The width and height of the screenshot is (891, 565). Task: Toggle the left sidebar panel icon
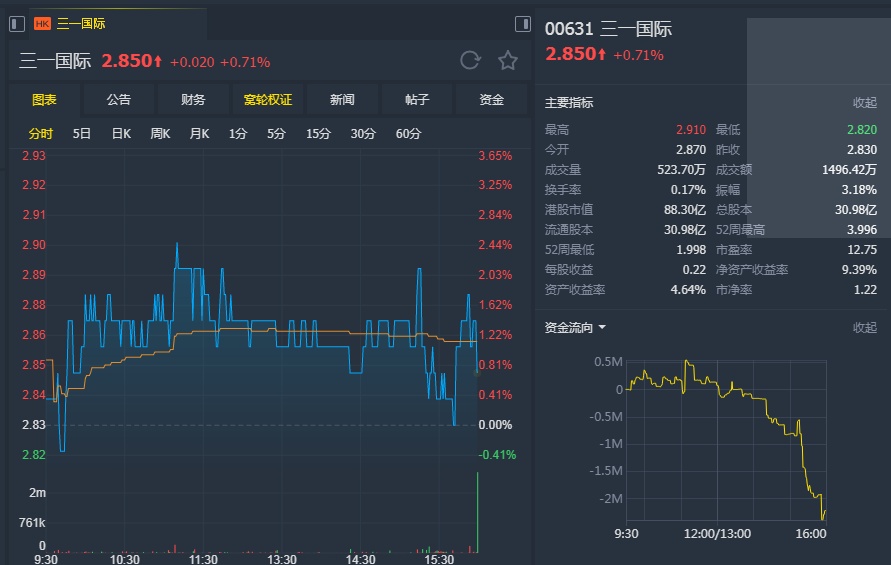click(x=17, y=23)
